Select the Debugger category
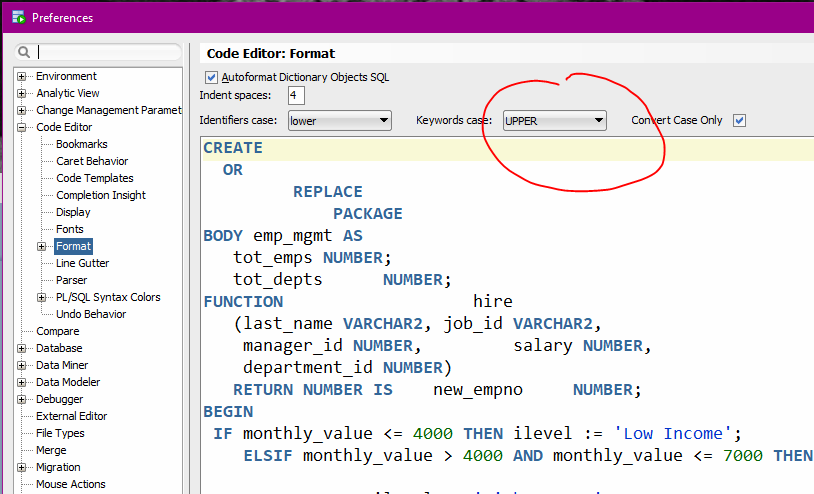 (x=60, y=399)
